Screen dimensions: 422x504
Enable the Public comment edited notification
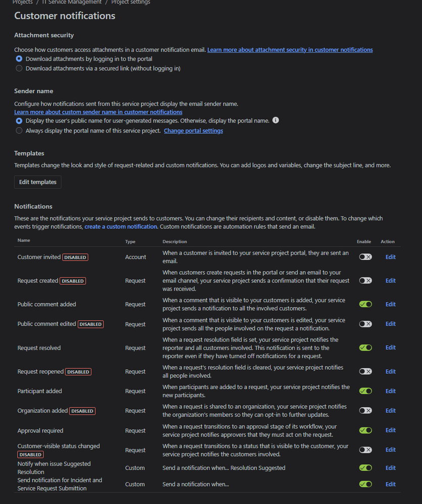pos(365,323)
